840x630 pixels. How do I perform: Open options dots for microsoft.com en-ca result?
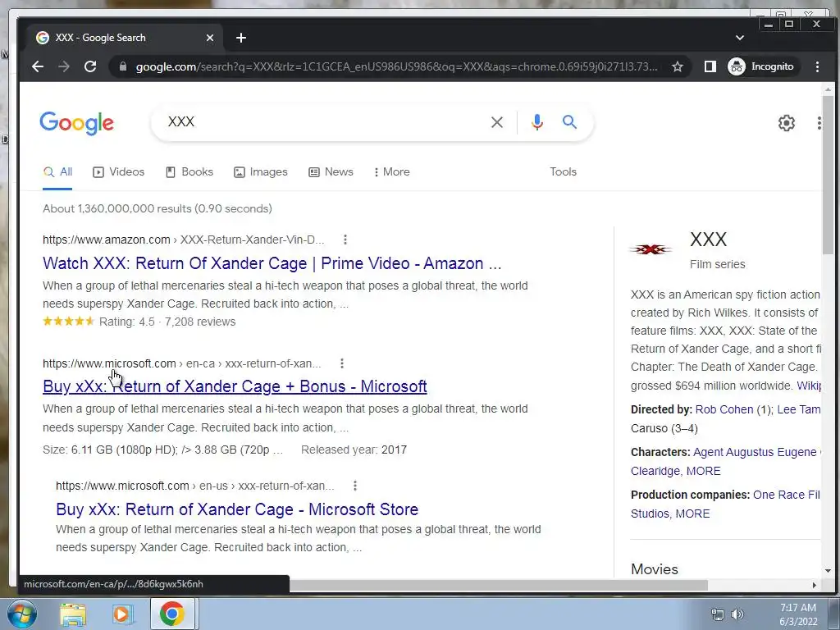[x=342, y=363]
